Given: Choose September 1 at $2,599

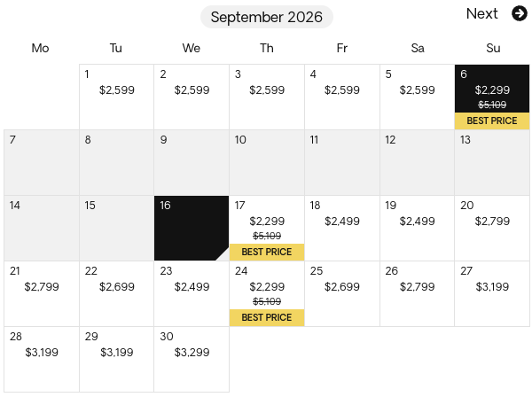Looking at the screenshot, I should pyautogui.click(x=116, y=97).
